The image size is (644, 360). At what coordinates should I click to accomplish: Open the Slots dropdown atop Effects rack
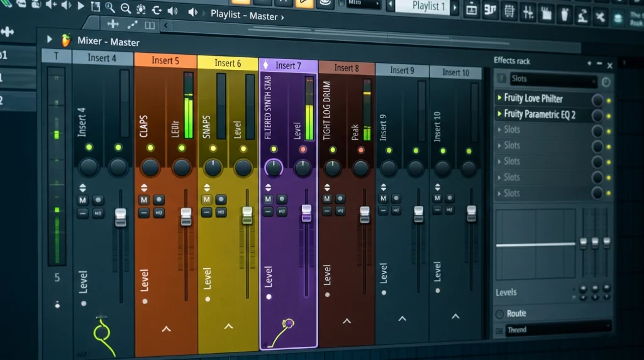coord(553,79)
